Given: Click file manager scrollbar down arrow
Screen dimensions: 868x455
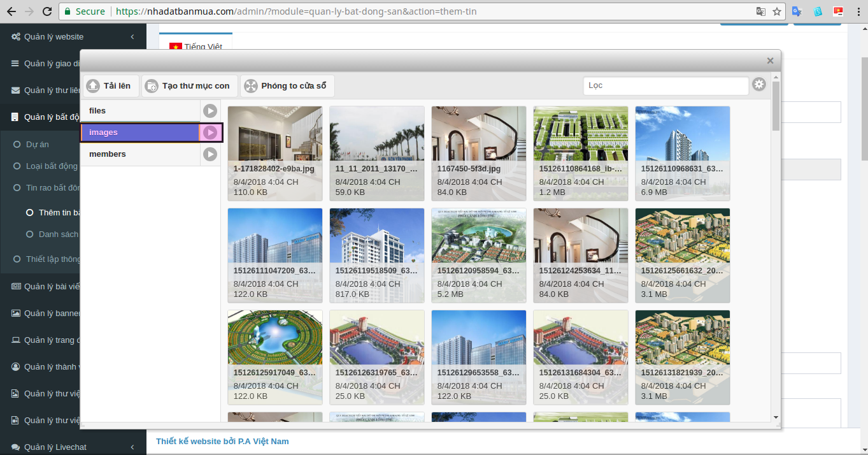Looking at the screenshot, I should pos(776,417).
